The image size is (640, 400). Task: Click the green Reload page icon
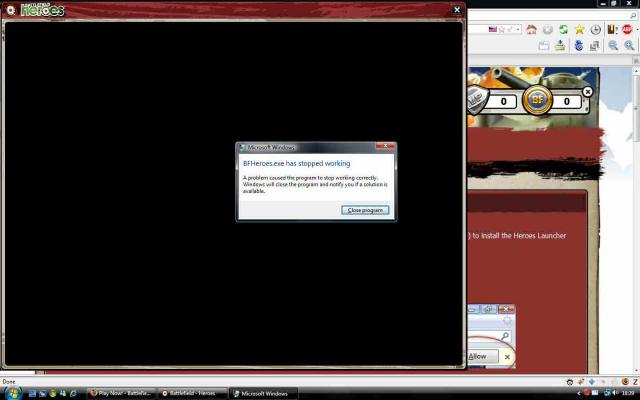pos(563,29)
